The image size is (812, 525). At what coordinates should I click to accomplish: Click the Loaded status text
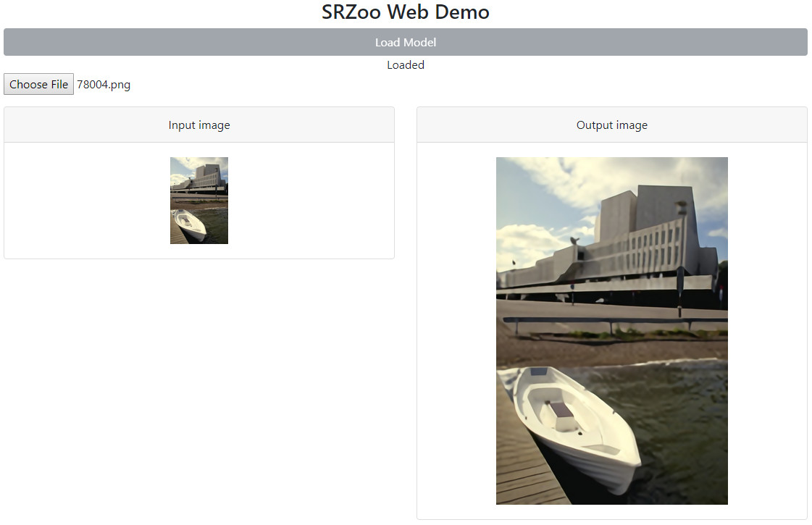coord(406,64)
